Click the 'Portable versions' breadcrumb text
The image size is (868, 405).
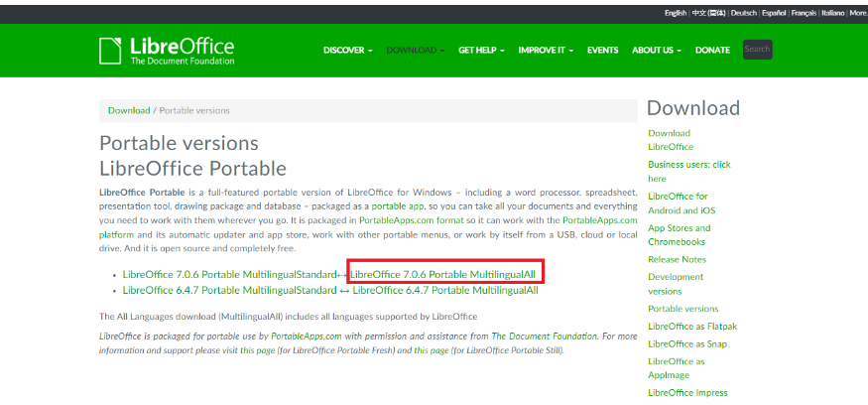pyautogui.click(x=194, y=110)
